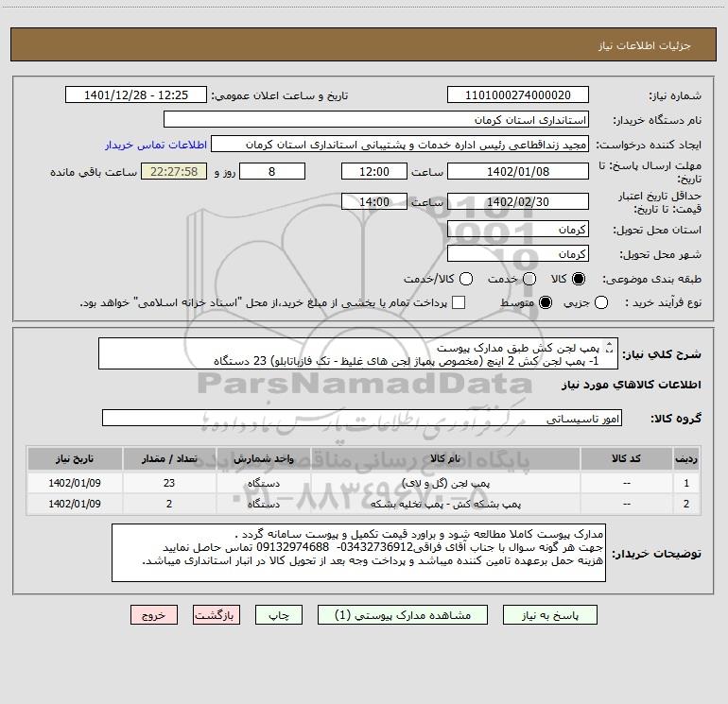728x704 pixels.
Task: Select the کالا/خدمت radio button
Action: (x=466, y=279)
